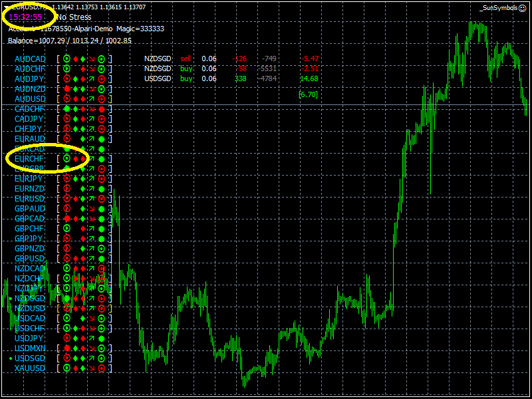Viewport: 532px width, 399px height.
Task: Select the USDJPY symbol label
Action: pyautogui.click(x=29, y=338)
